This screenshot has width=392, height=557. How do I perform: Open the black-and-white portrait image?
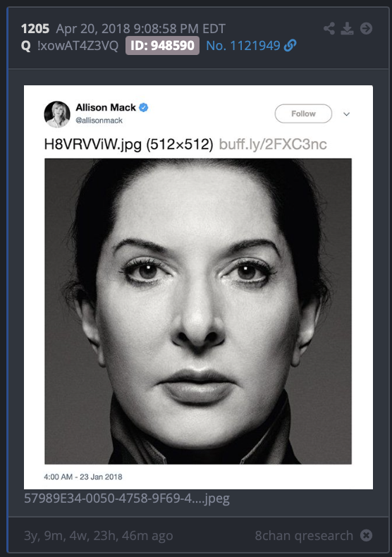[198, 311]
